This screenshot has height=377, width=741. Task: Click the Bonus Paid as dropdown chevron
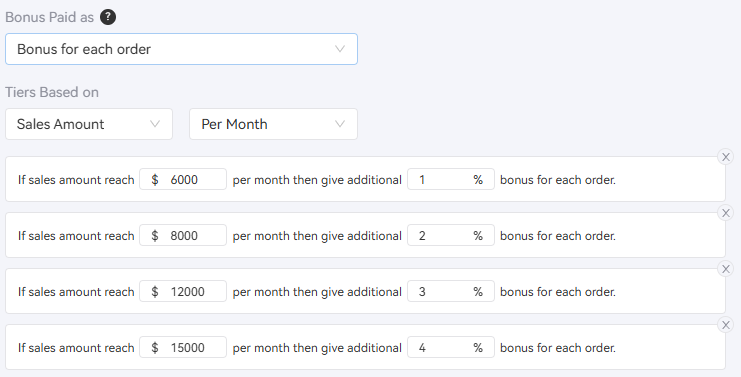(x=340, y=49)
